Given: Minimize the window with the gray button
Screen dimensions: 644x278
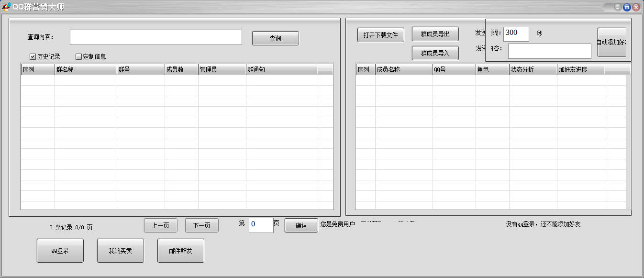Looking at the screenshot, I should [618, 7].
